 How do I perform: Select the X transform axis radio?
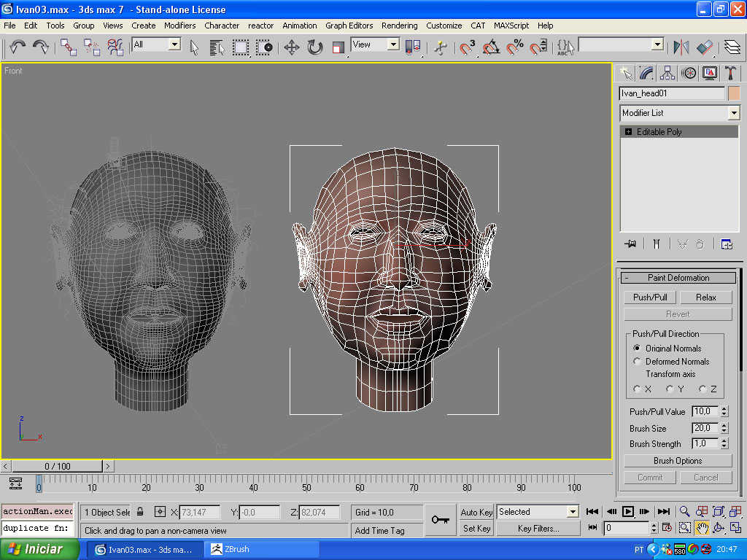(637, 389)
